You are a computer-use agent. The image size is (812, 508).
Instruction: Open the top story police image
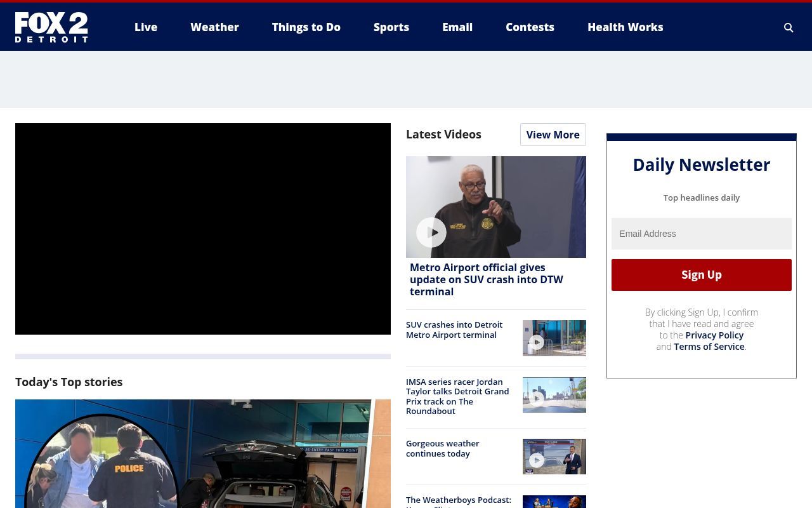click(x=203, y=453)
